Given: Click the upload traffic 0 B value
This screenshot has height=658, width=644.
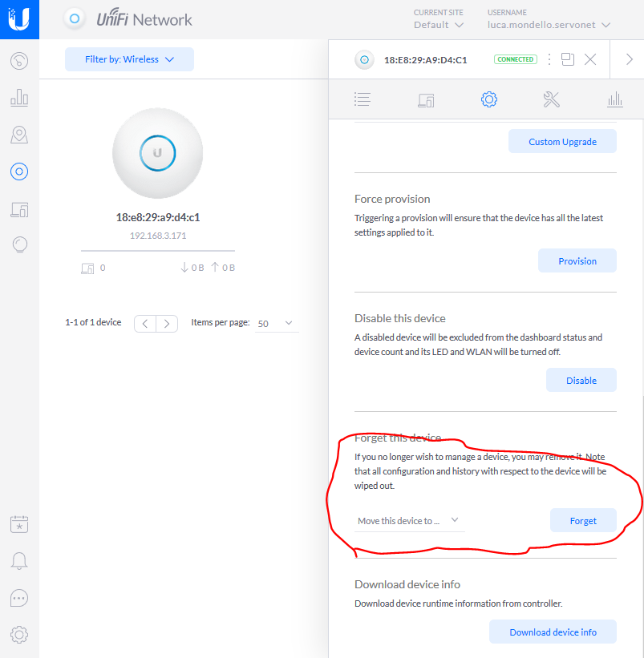Looking at the screenshot, I should [x=229, y=268].
